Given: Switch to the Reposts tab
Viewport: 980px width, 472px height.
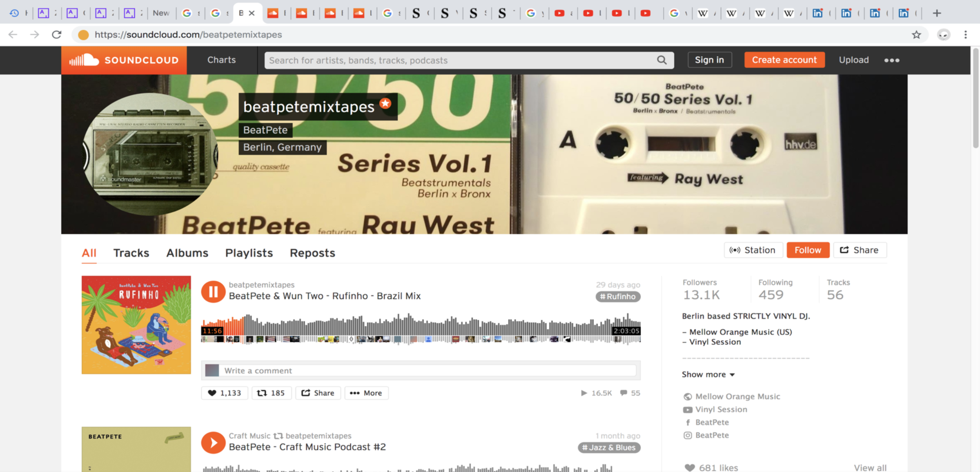Looking at the screenshot, I should (312, 253).
